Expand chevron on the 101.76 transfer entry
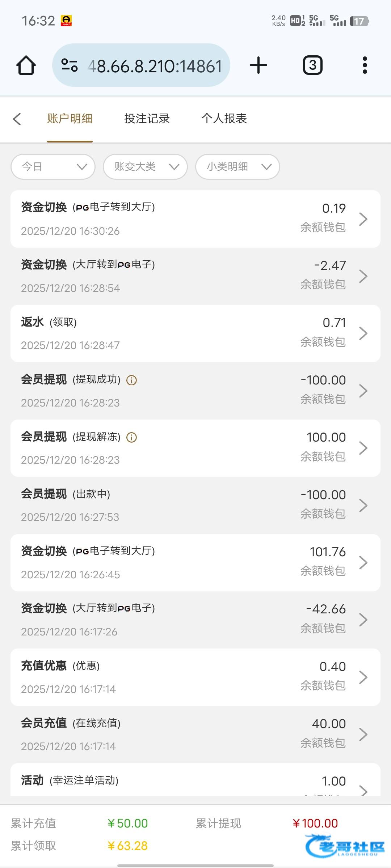The image size is (391, 868). tap(363, 562)
